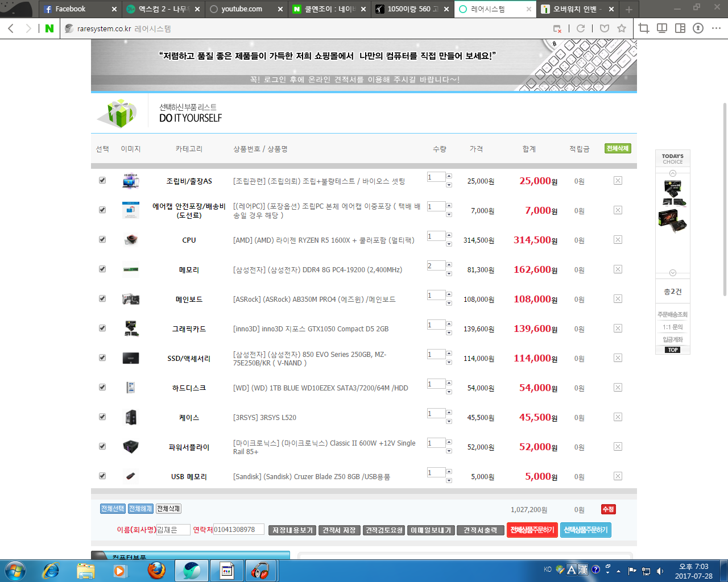Open File Explorer from the taskbar

pyautogui.click(x=85, y=570)
